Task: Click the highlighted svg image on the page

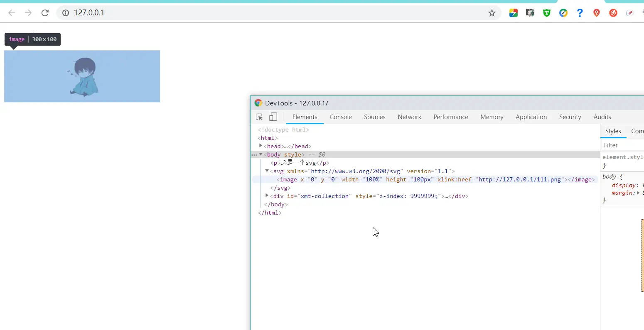Action: click(x=82, y=76)
